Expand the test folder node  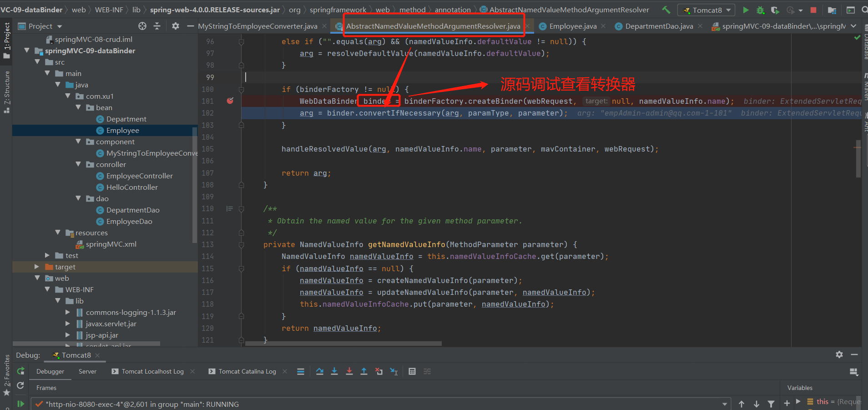coord(47,255)
